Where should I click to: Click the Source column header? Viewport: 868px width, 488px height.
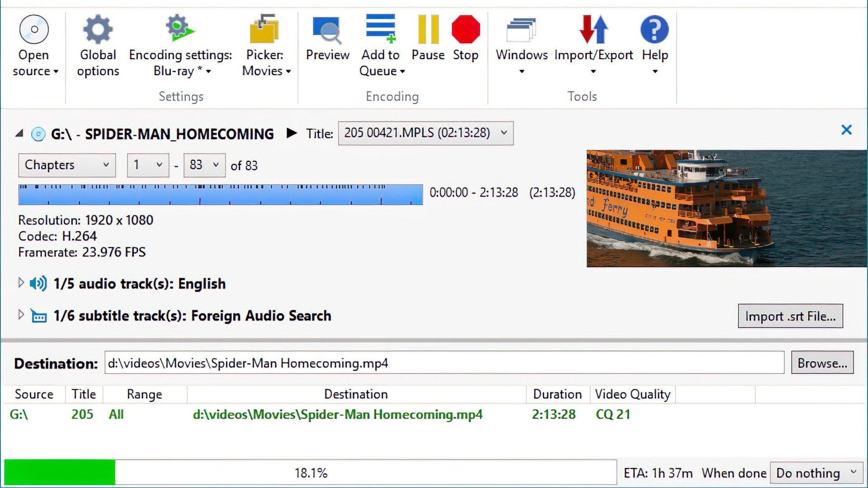click(x=34, y=394)
